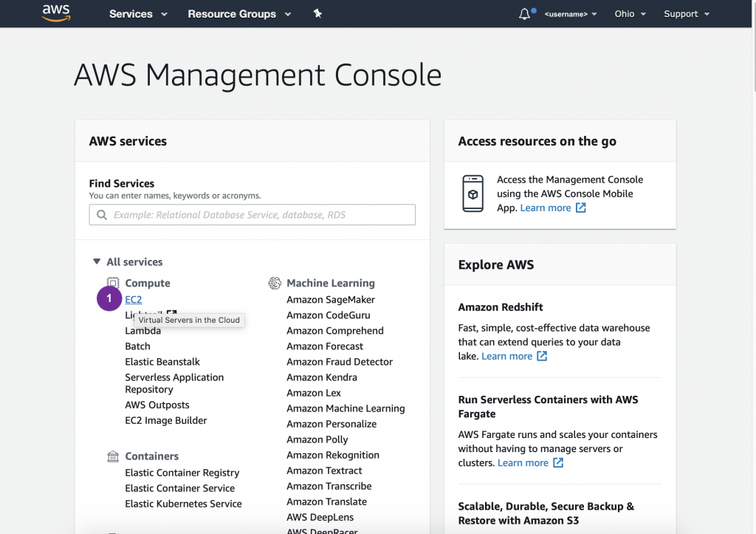This screenshot has height=534, width=756.
Task: Open the Support menu
Action: pyautogui.click(x=686, y=14)
